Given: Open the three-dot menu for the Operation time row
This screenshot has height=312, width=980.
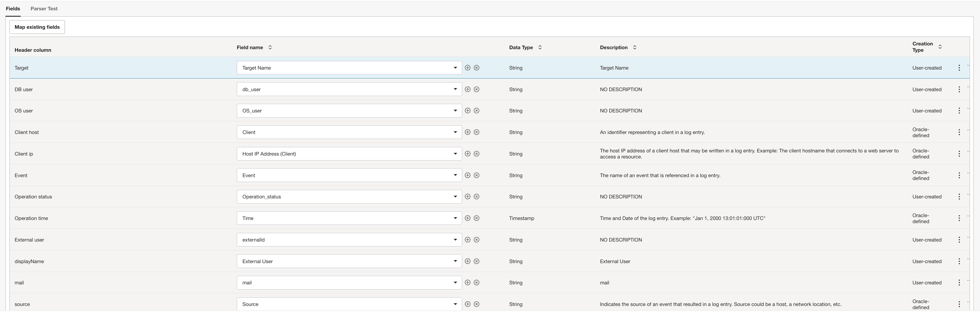Looking at the screenshot, I should pos(959,219).
